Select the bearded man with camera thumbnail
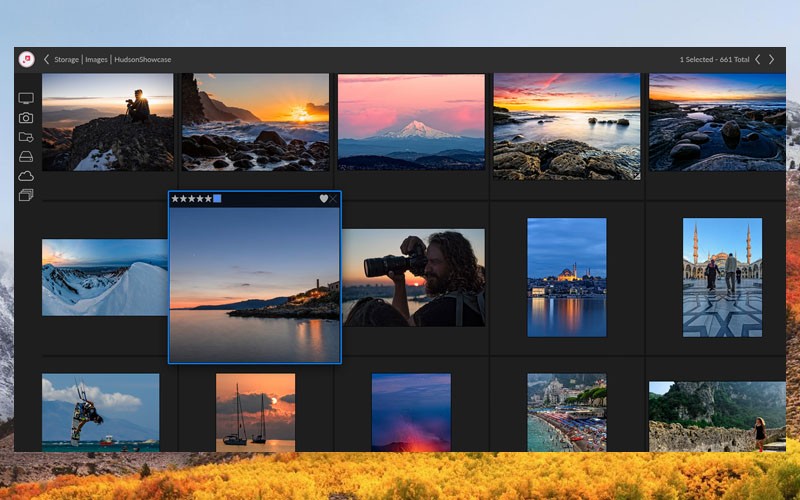800x500 pixels. tap(414, 278)
